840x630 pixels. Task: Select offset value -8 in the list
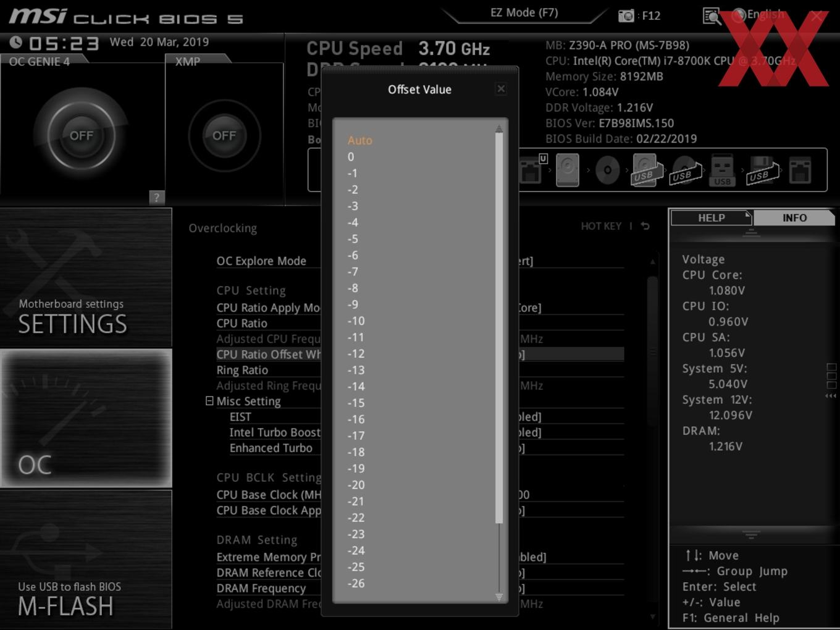352,288
